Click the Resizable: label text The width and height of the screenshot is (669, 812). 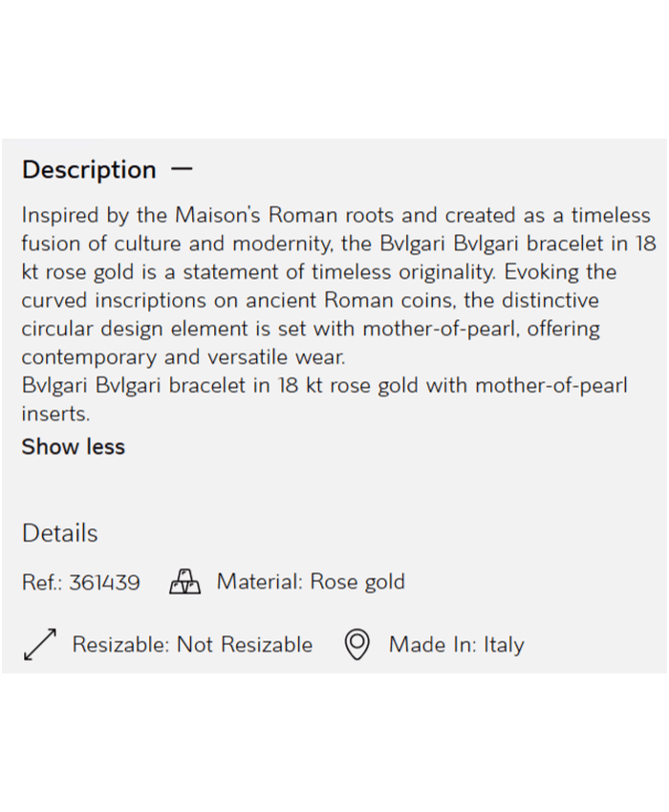coord(121,645)
